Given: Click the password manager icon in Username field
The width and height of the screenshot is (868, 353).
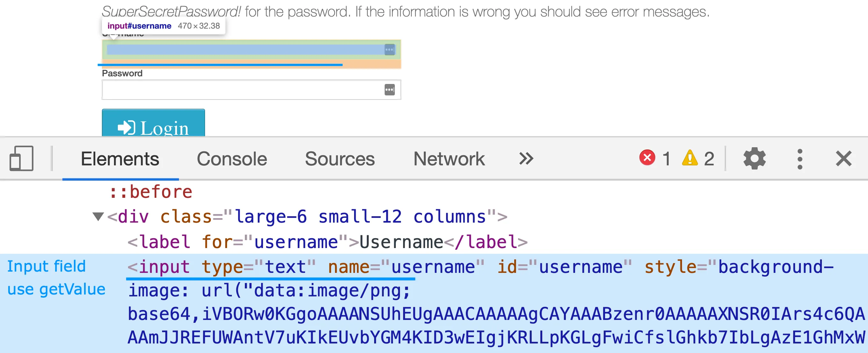Looking at the screenshot, I should tap(389, 50).
